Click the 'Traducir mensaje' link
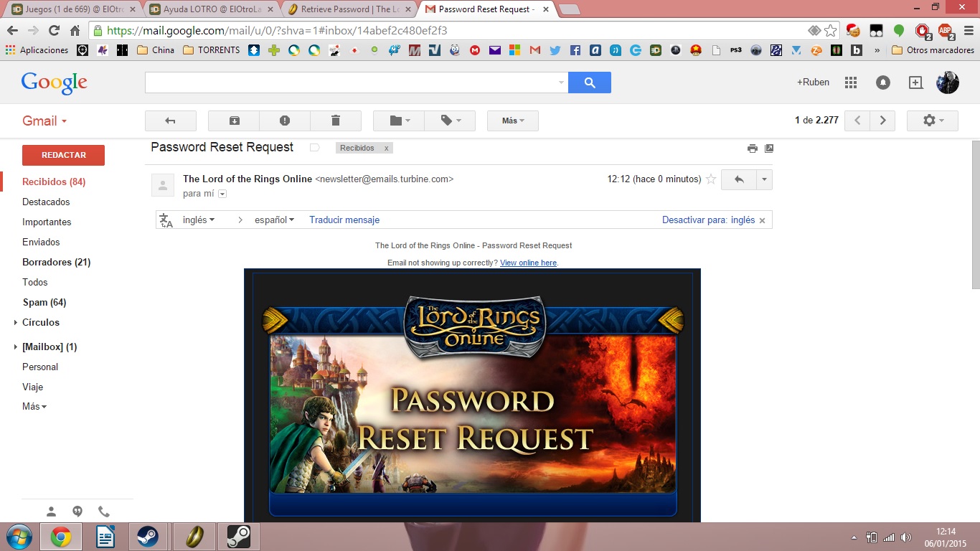The width and height of the screenshot is (980, 551). tap(344, 220)
